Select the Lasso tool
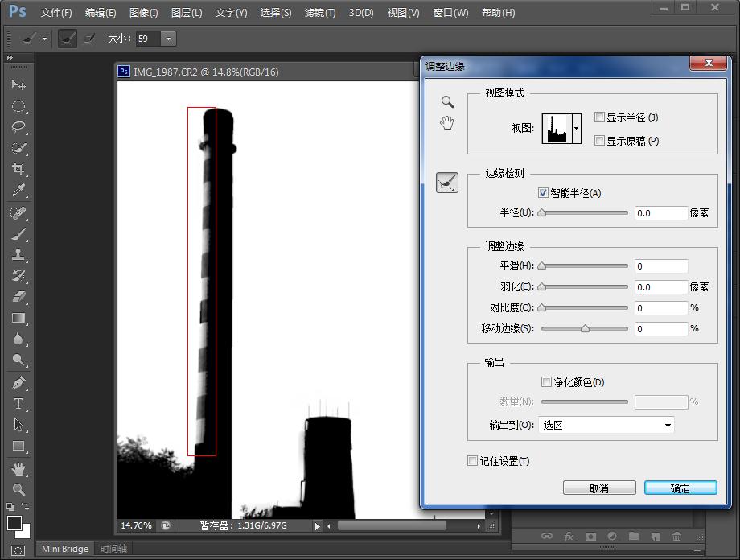The height and width of the screenshot is (560, 740). pyautogui.click(x=18, y=127)
